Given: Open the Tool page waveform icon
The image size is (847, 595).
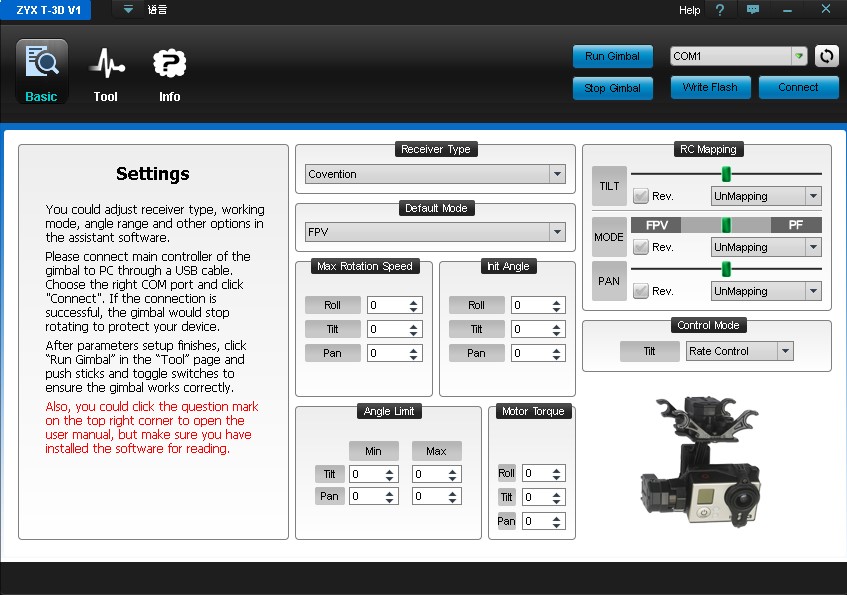Looking at the screenshot, I should click(x=106, y=64).
